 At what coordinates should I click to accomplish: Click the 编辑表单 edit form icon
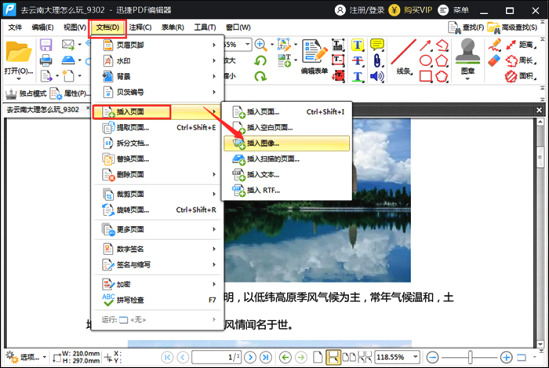(x=314, y=51)
